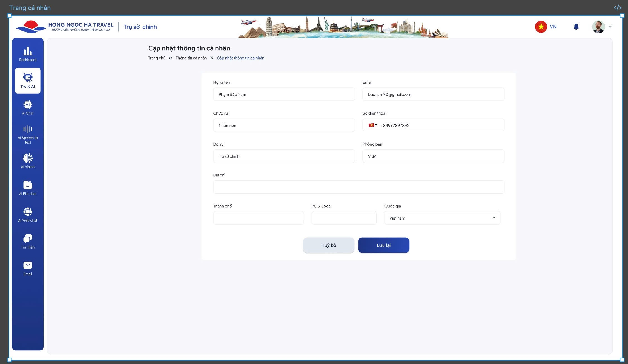Go to Trang chủ breadcrumb

157,58
